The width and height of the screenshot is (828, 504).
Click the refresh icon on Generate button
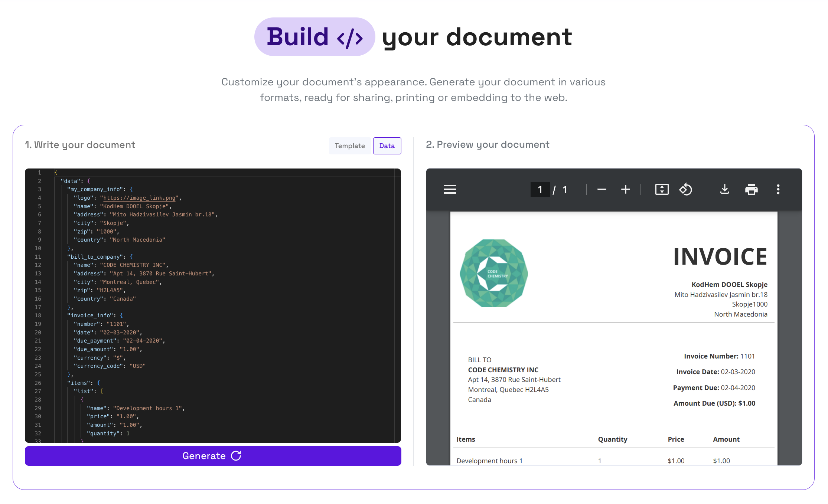tap(236, 455)
